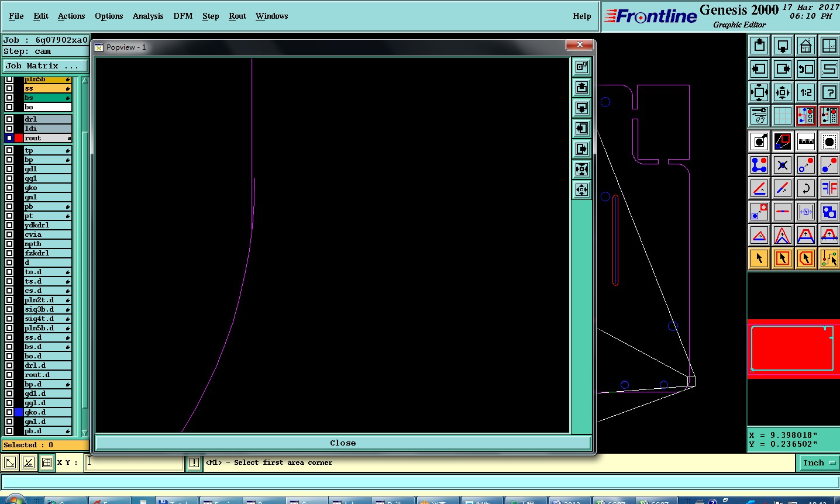Click the 1:2 scale icon
Screen dimensions: 840x504
(806, 92)
